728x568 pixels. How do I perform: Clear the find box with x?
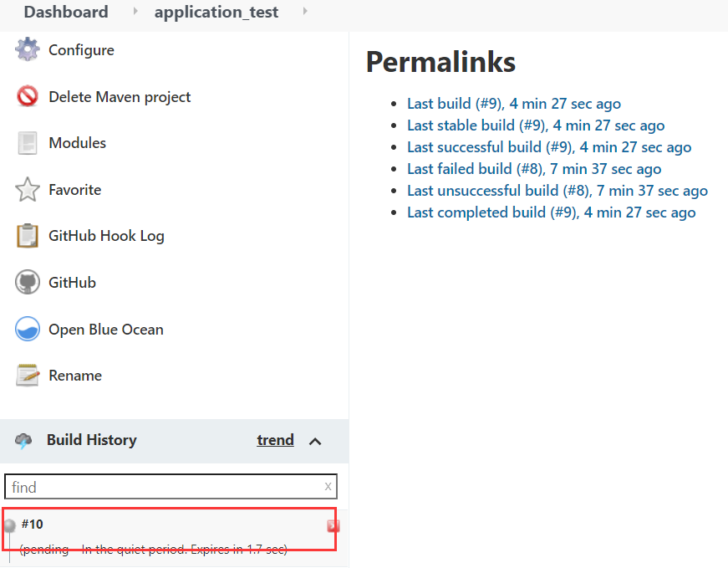click(328, 487)
